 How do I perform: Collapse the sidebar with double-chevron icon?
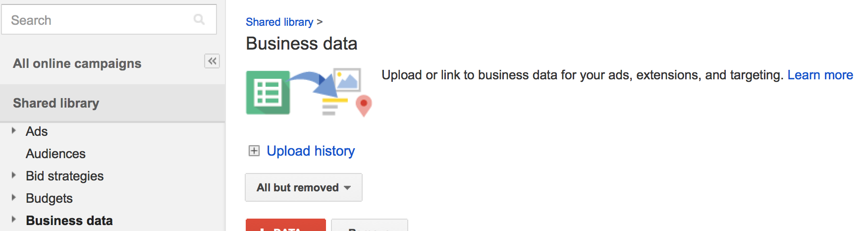point(212,61)
